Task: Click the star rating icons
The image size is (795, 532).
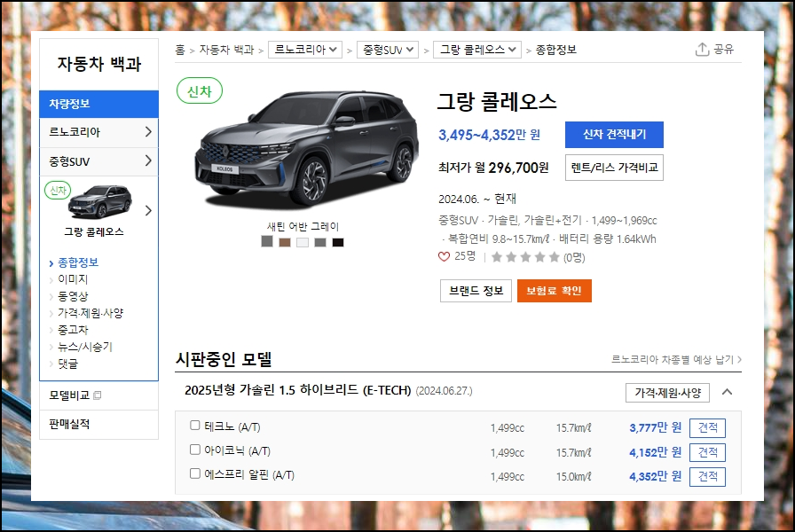Action: (x=526, y=257)
